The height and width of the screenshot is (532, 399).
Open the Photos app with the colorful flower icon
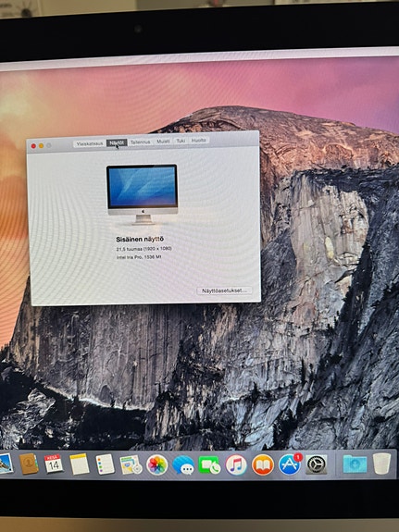click(156, 464)
